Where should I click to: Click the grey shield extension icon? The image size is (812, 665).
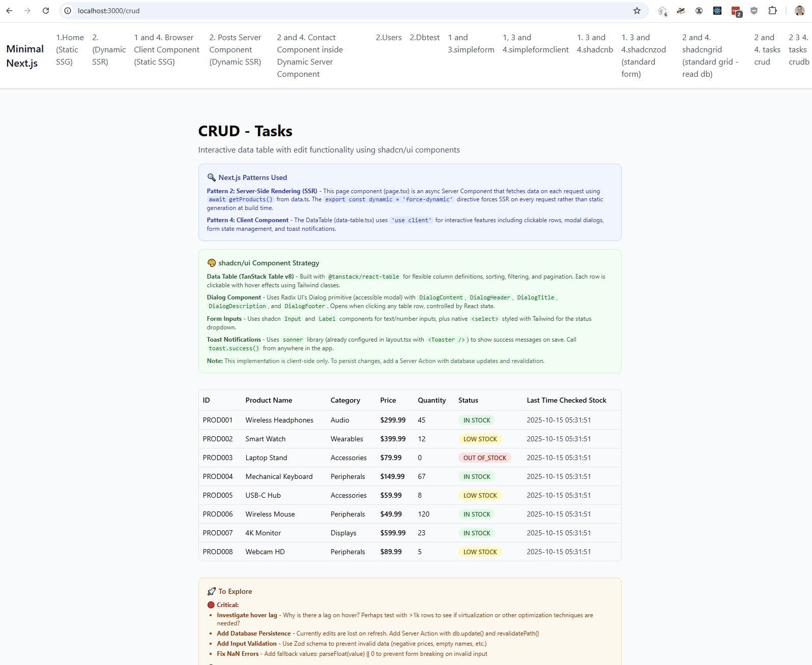point(754,11)
